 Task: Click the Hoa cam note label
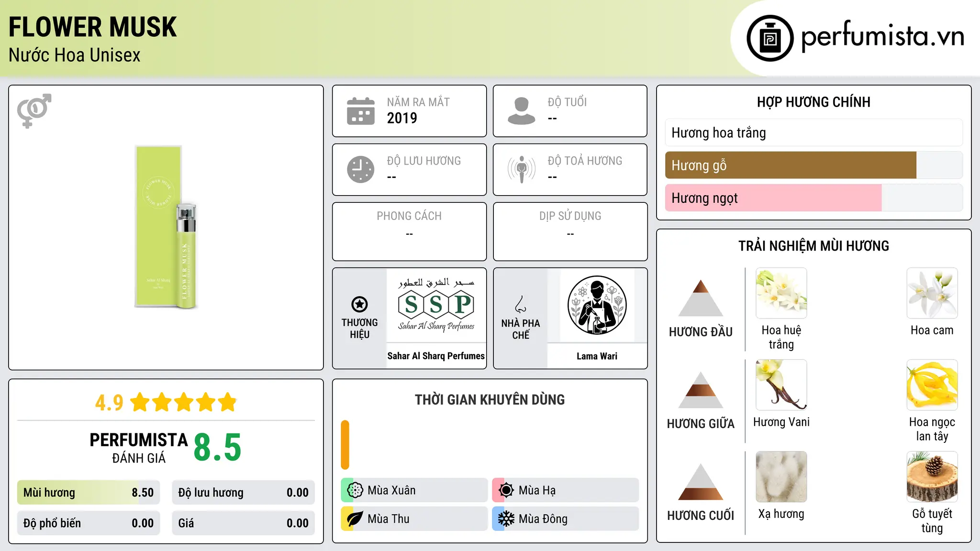tap(932, 330)
